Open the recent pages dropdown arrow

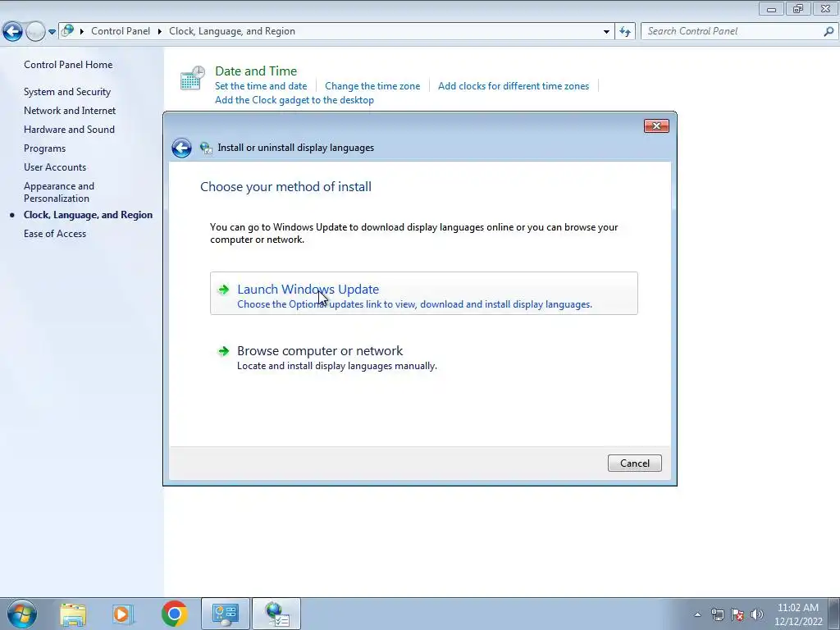[52, 32]
